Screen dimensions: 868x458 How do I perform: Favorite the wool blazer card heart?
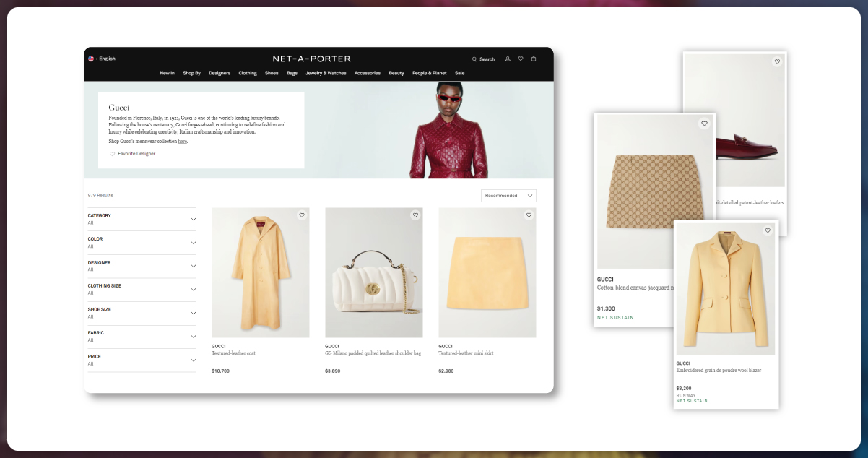pyautogui.click(x=768, y=230)
